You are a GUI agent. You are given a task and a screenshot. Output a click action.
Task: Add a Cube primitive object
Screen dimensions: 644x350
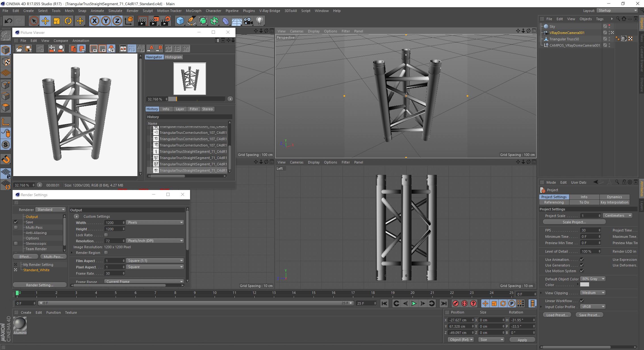(180, 21)
